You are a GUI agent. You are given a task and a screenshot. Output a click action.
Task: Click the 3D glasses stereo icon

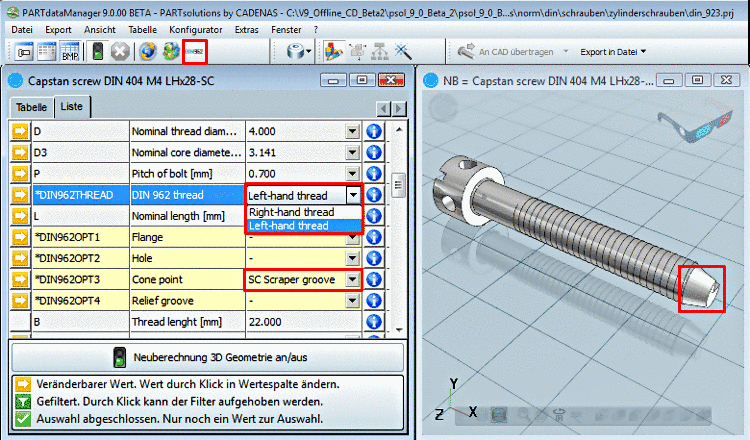[695, 126]
